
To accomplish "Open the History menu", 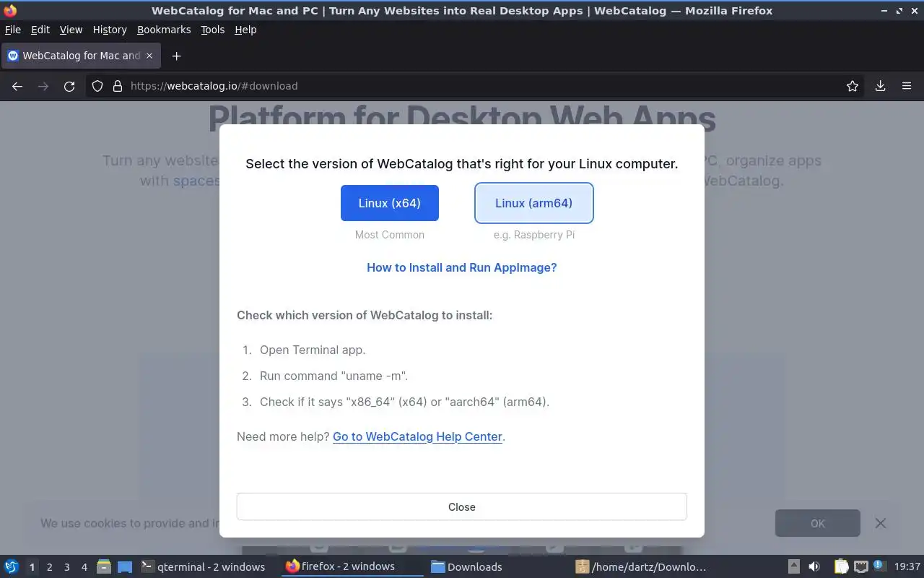I will coord(110,30).
